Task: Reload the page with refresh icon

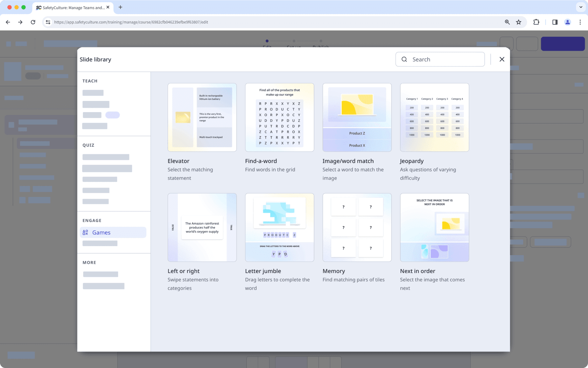Action: pos(33,22)
